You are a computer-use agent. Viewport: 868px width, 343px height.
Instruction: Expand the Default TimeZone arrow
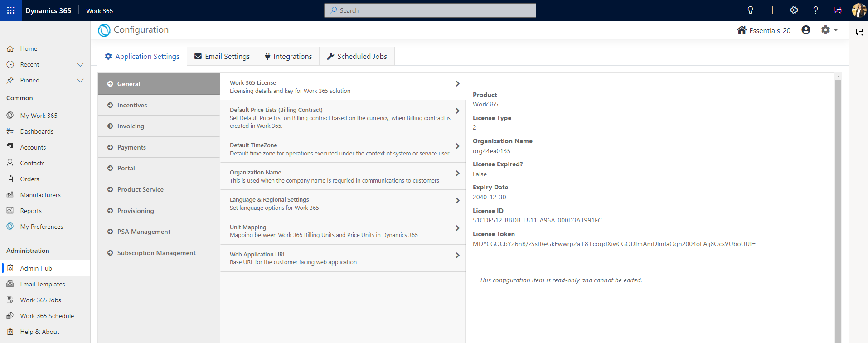coord(457,146)
